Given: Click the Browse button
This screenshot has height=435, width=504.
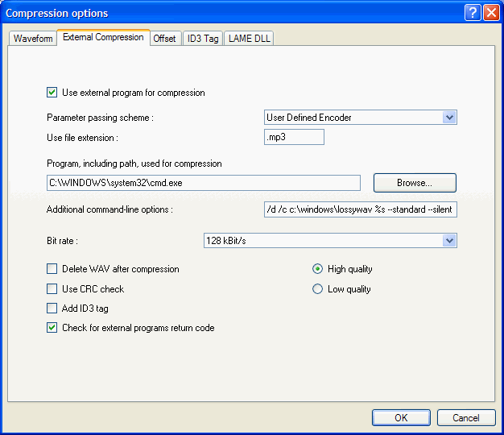Looking at the screenshot, I should (x=415, y=183).
